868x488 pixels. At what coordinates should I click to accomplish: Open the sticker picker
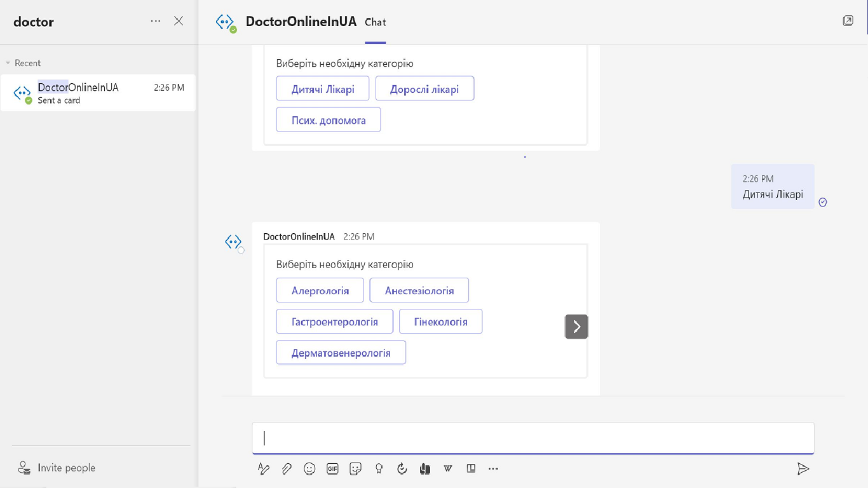(x=356, y=469)
